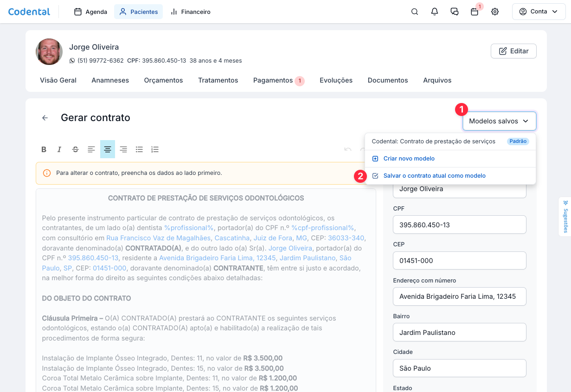Open the Financeiro menu

coord(191,12)
